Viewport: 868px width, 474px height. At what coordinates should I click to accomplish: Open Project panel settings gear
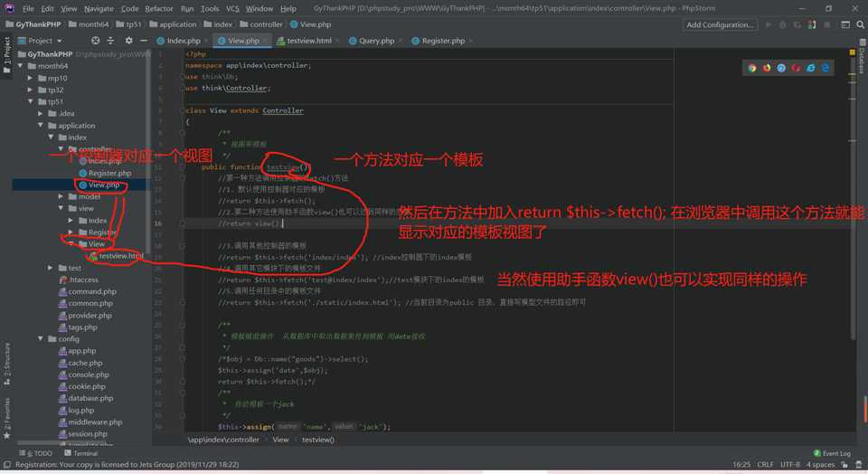point(129,41)
